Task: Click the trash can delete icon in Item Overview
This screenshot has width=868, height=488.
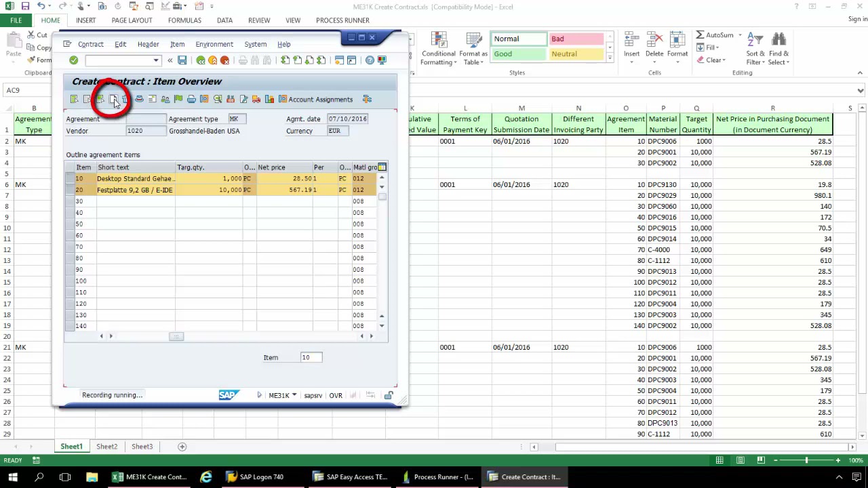Action: point(125,100)
